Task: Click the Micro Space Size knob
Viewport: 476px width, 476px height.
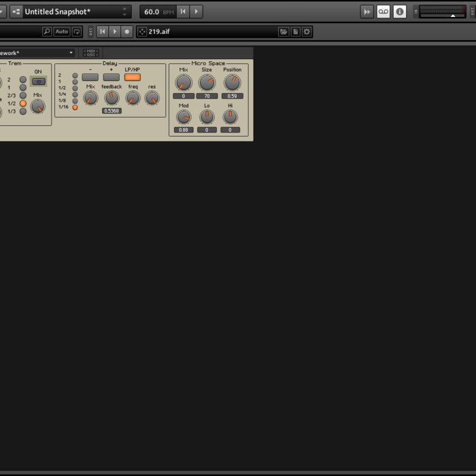Action: (x=207, y=82)
